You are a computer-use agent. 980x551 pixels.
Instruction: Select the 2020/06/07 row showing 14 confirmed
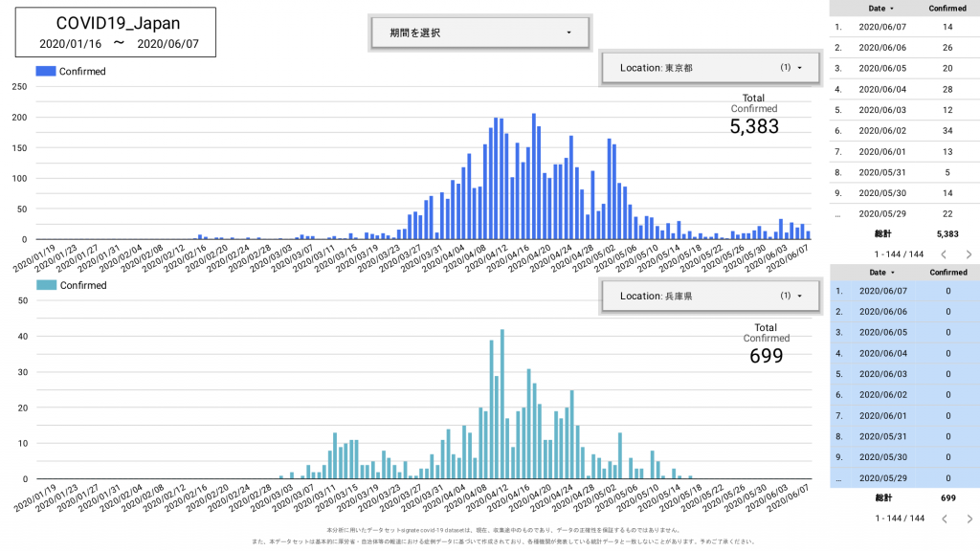(x=904, y=27)
